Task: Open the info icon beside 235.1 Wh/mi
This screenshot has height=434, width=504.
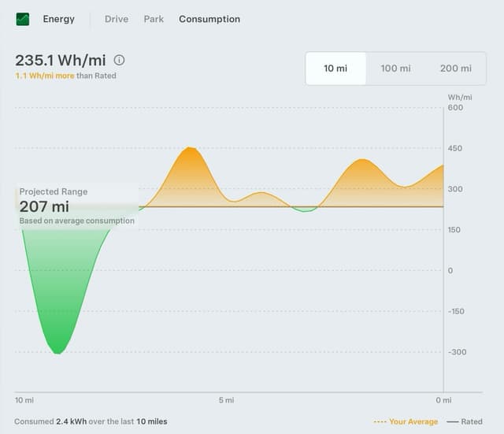Action: coord(119,60)
